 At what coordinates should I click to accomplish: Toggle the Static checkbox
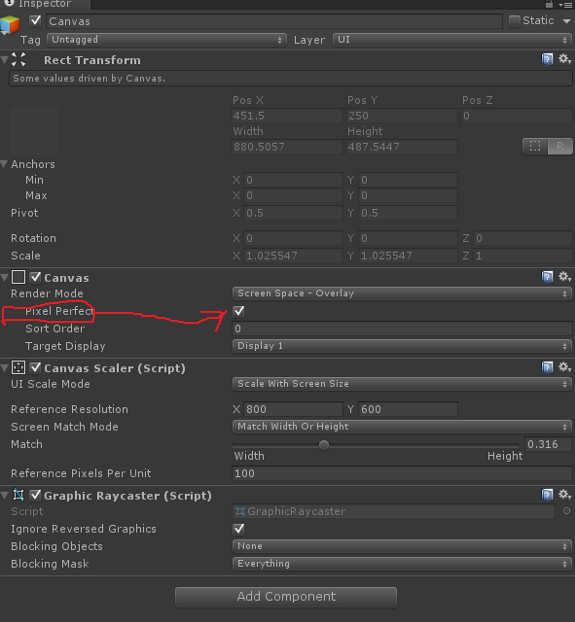click(514, 21)
